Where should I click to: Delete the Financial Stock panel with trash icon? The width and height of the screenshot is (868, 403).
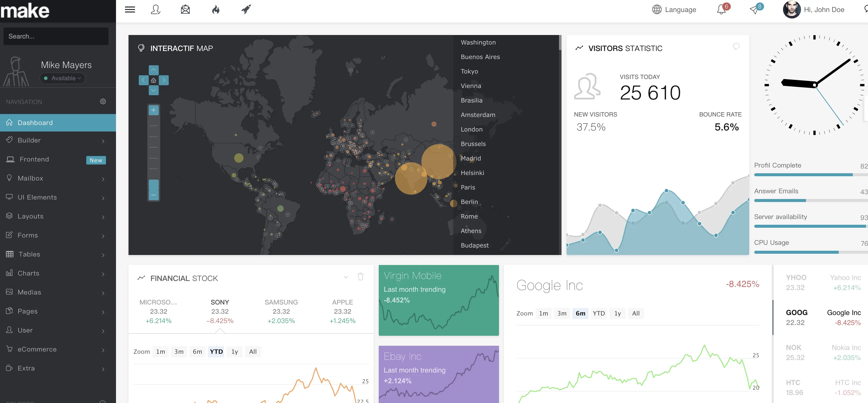[x=360, y=277]
